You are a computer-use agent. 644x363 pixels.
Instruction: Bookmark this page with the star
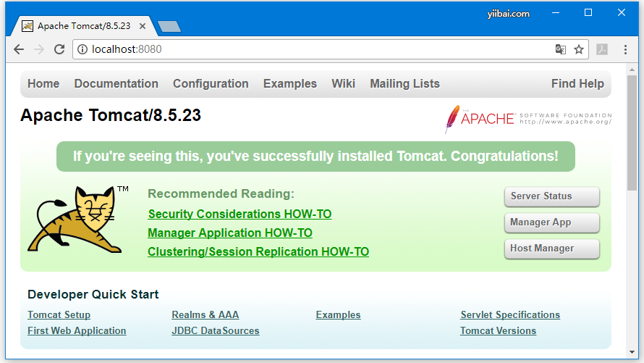[579, 49]
